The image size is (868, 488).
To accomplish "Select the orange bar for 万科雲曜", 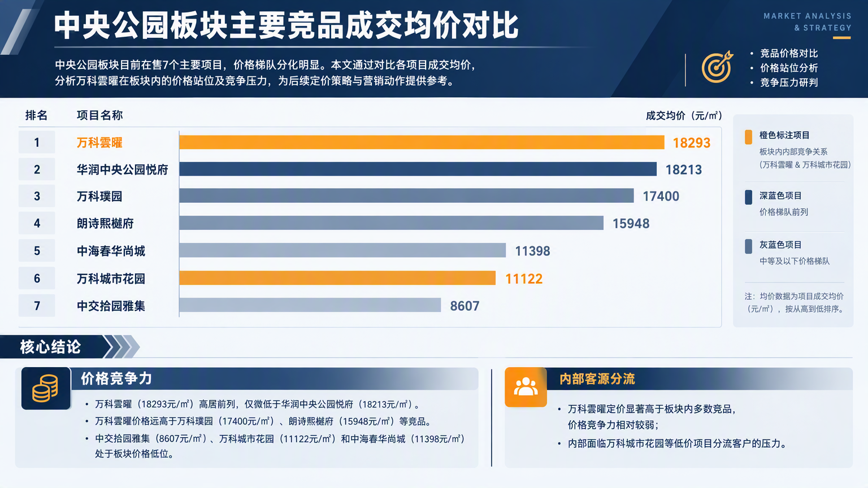I will click(422, 142).
